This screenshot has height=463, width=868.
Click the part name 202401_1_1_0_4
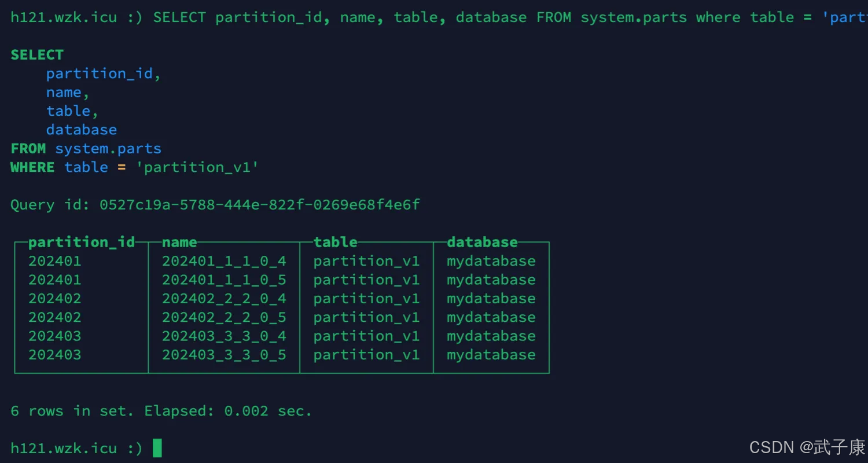(224, 261)
